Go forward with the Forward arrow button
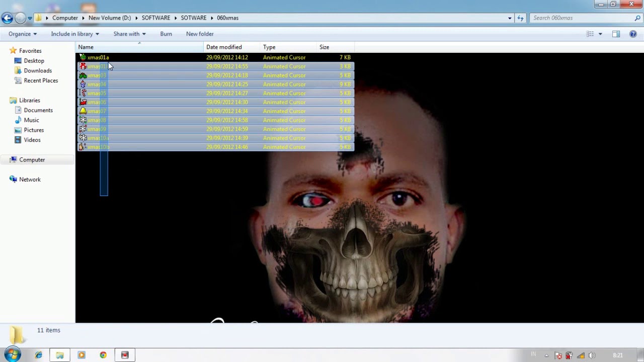 click(x=20, y=18)
